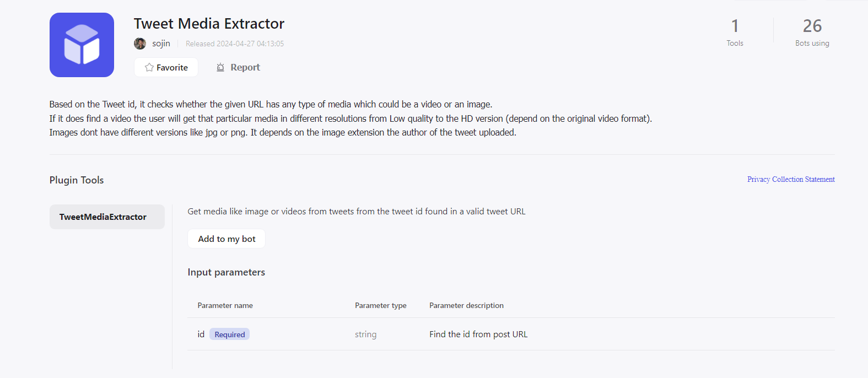This screenshot has height=378, width=868.
Task: Click the string parameter type label
Action: point(365,334)
